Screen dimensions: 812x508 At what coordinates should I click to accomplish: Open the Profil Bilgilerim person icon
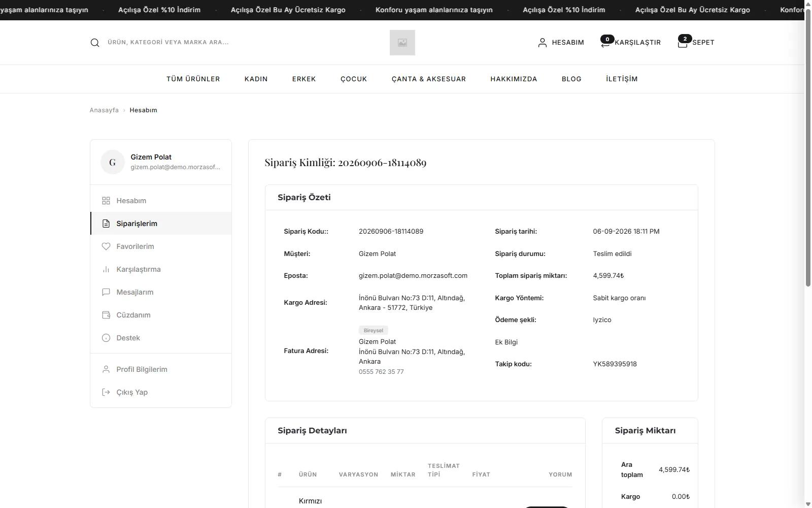[x=106, y=369]
